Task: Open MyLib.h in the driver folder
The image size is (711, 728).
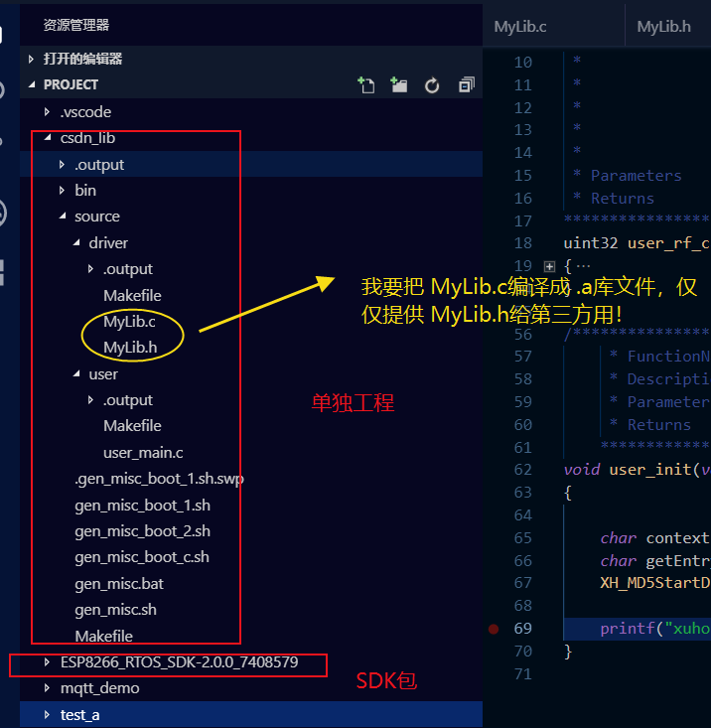Action: pyautogui.click(x=130, y=348)
